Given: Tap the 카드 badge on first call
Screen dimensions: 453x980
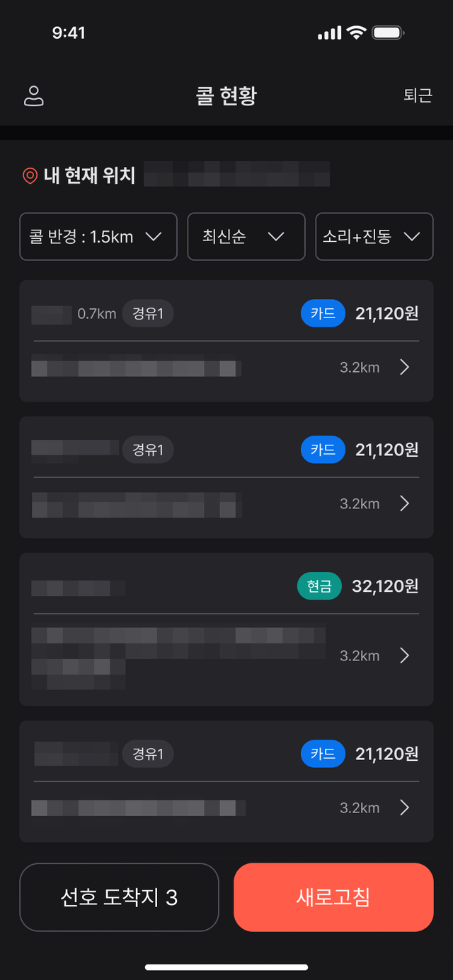Looking at the screenshot, I should pyautogui.click(x=323, y=313).
